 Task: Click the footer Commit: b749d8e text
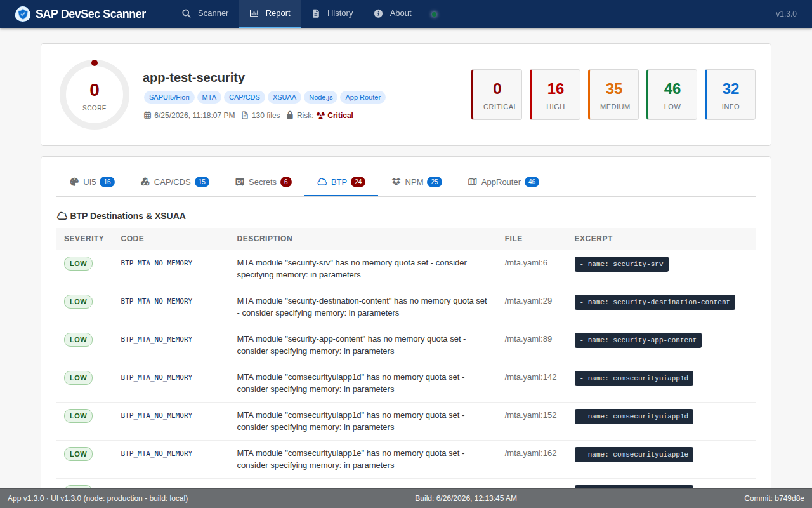tap(774, 498)
